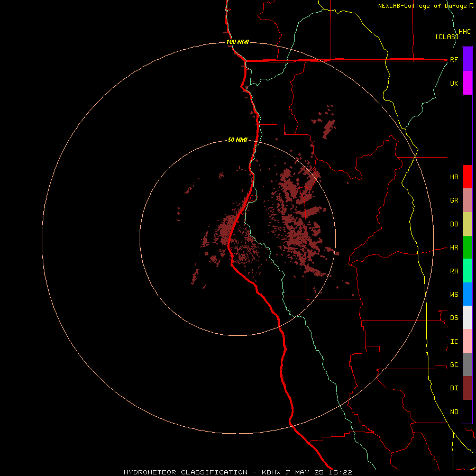Click the GR legend label
This screenshot has width=476, height=476.
coord(454,200)
